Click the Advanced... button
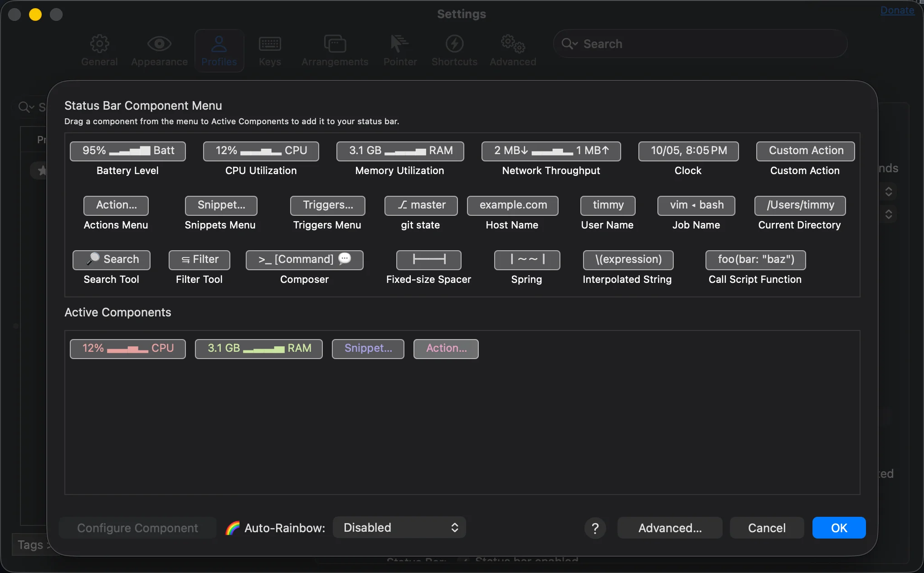Image resolution: width=924 pixels, height=573 pixels. click(670, 528)
